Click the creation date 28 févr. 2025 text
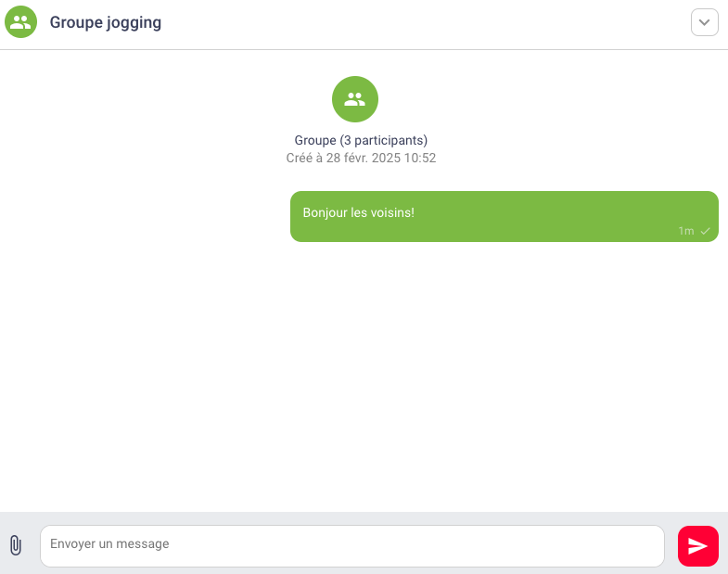This screenshot has height=574, width=728. [x=361, y=158]
